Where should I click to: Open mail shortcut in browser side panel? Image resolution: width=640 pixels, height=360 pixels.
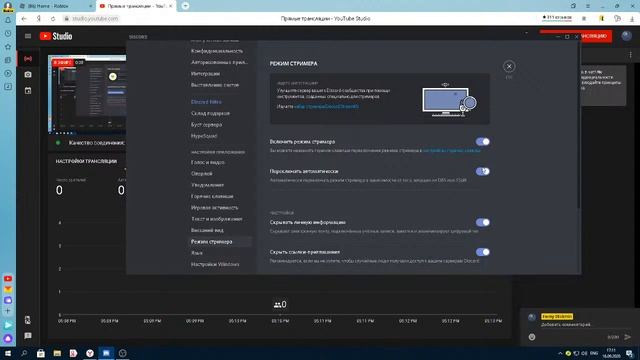[8, 289]
